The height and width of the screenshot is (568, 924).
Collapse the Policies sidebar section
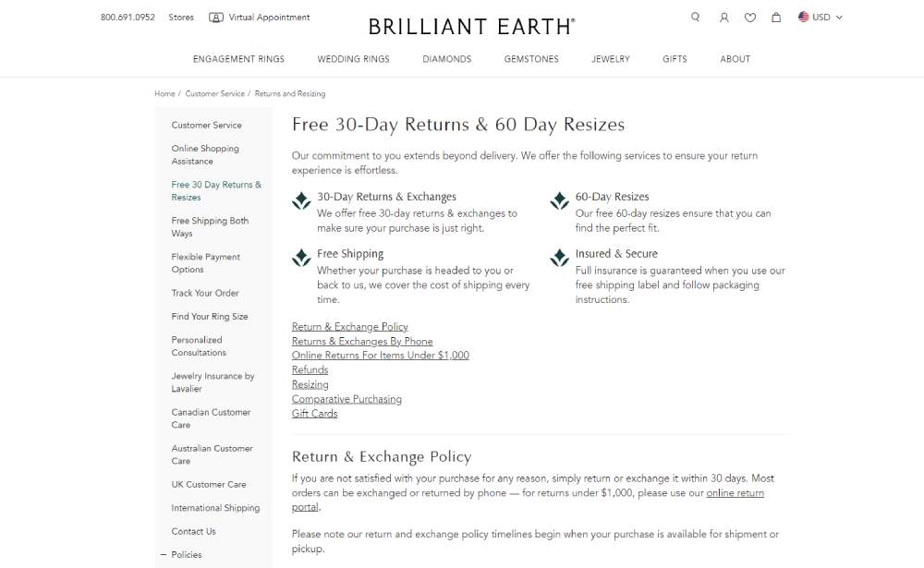164,554
